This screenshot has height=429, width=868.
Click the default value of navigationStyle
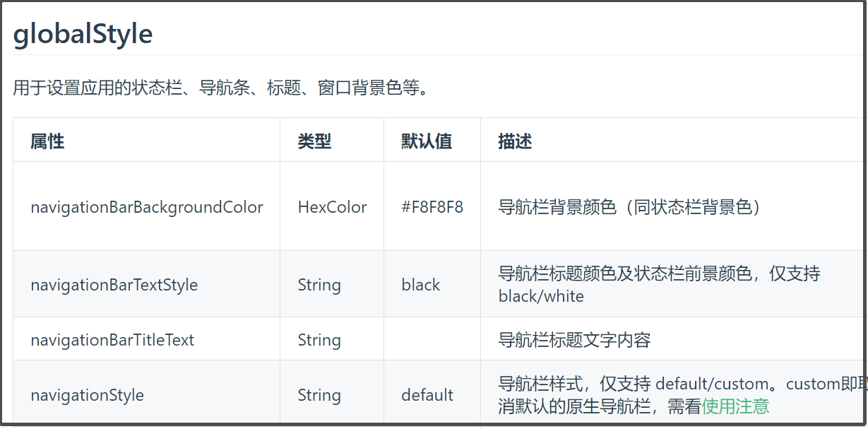tap(427, 395)
